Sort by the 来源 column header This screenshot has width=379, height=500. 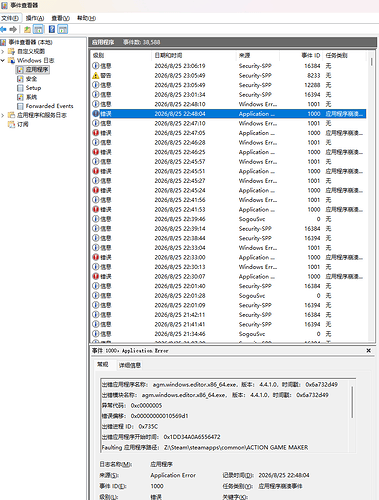click(258, 55)
